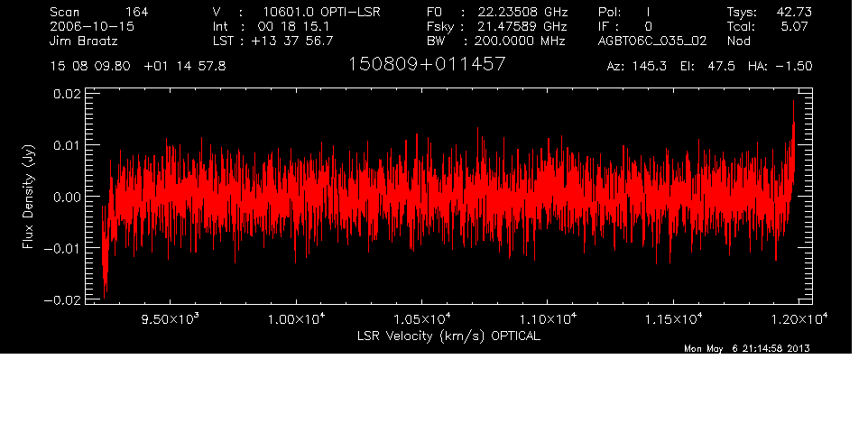This screenshot has height=442, width=868.
Task: Click x-axis tick label 9.50×10³
Action: click(x=171, y=318)
